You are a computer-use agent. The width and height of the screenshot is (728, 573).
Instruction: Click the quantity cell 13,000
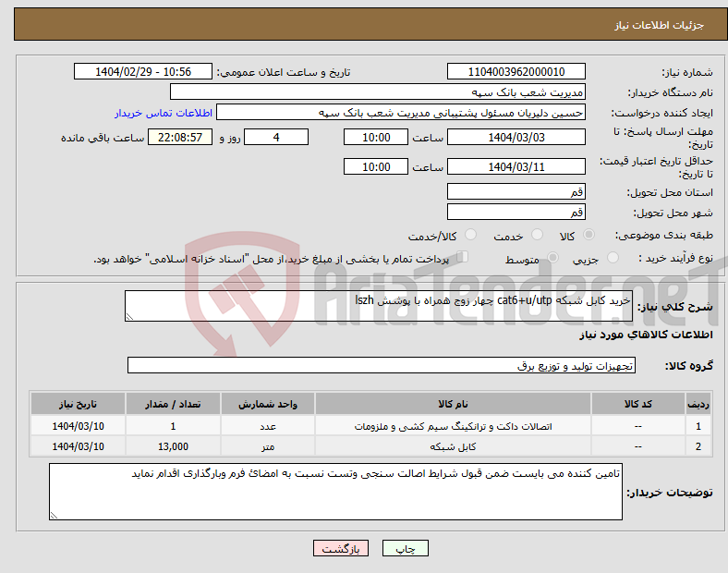tap(173, 446)
